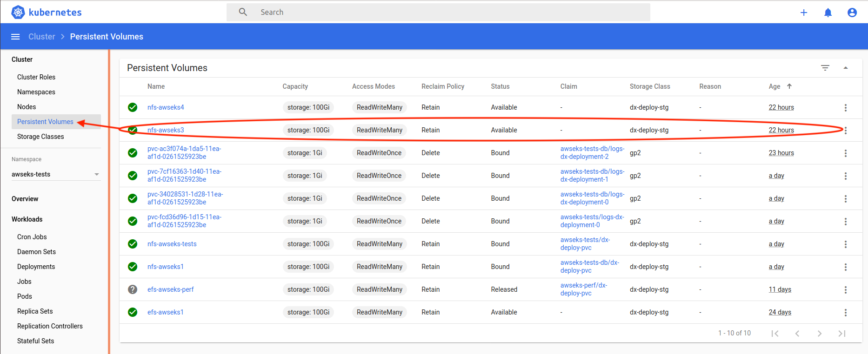This screenshot has width=868, height=354.
Task: Click the plus create resource icon
Action: pos(803,13)
